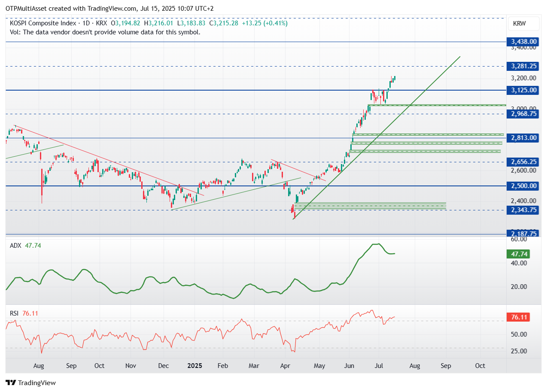
Task: Click the 3,125.00 price level label
Action: click(x=523, y=90)
